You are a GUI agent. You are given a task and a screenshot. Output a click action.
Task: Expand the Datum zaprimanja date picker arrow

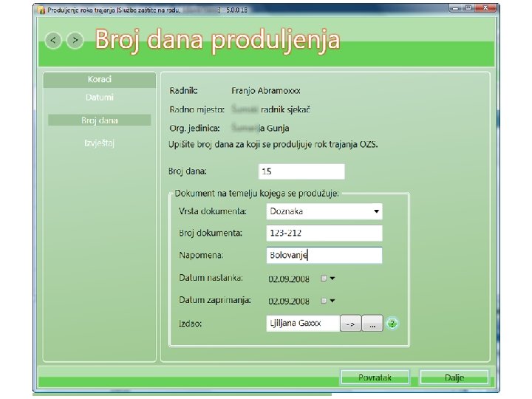[332, 301]
